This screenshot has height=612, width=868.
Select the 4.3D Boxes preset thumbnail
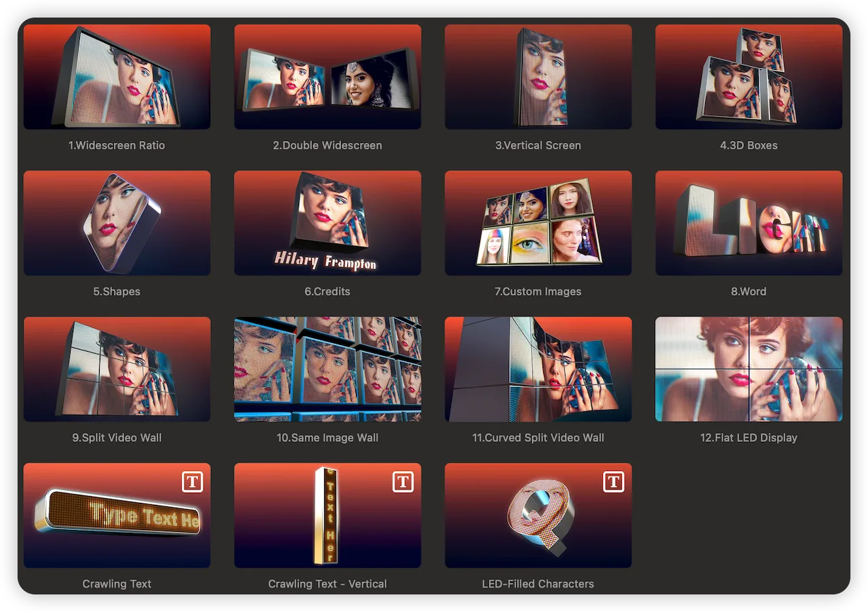[x=749, y=77]
